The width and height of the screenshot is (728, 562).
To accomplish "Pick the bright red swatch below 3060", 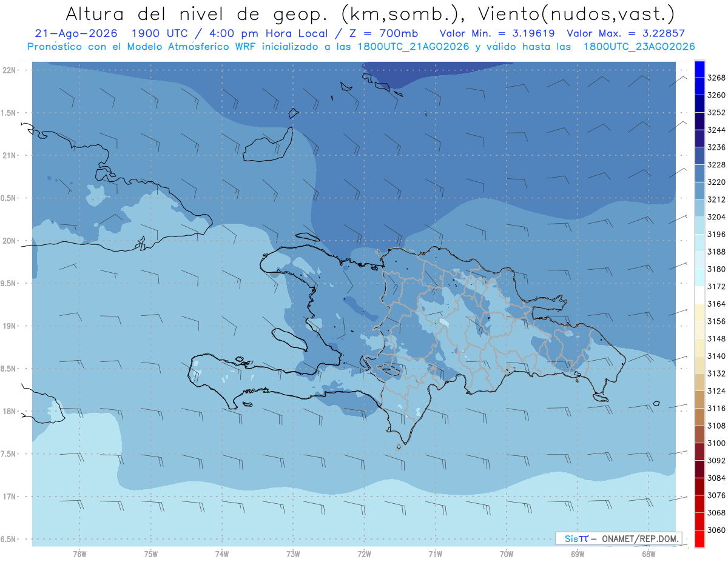I will pos(699,539).
